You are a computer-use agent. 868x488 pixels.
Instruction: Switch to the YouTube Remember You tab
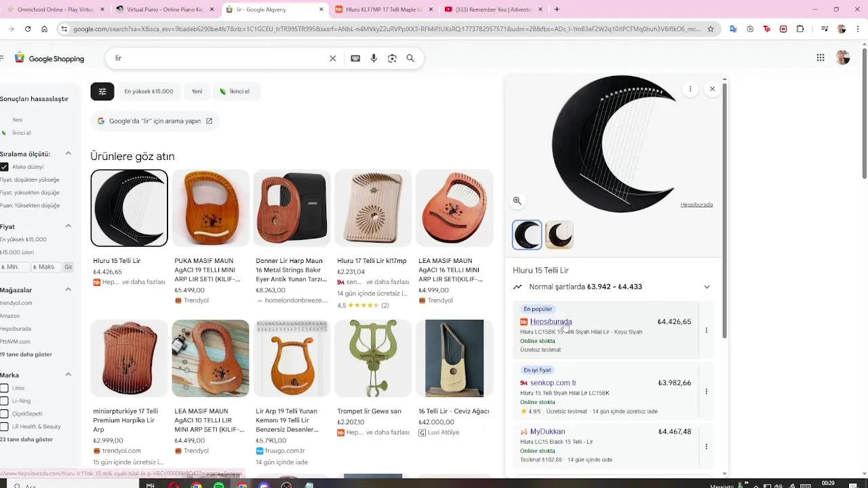click(x=493, y=9)
